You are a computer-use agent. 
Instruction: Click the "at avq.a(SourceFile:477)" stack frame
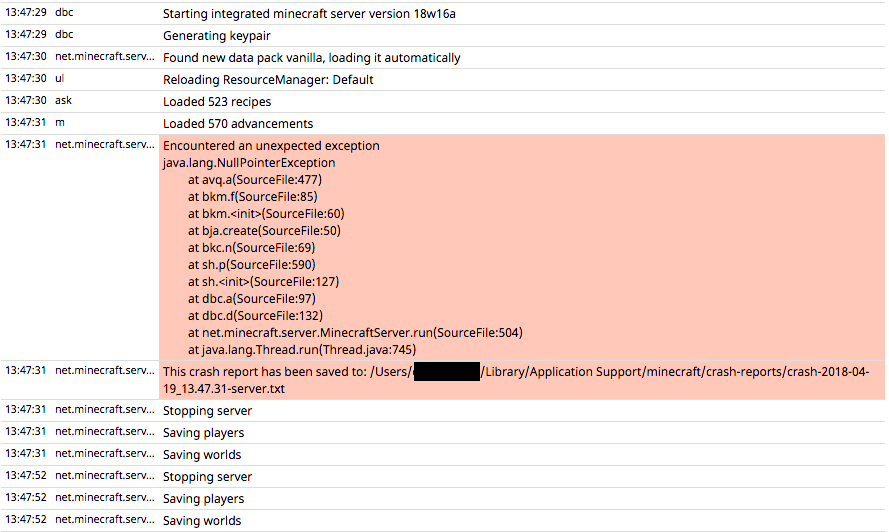tap(255, 180)
